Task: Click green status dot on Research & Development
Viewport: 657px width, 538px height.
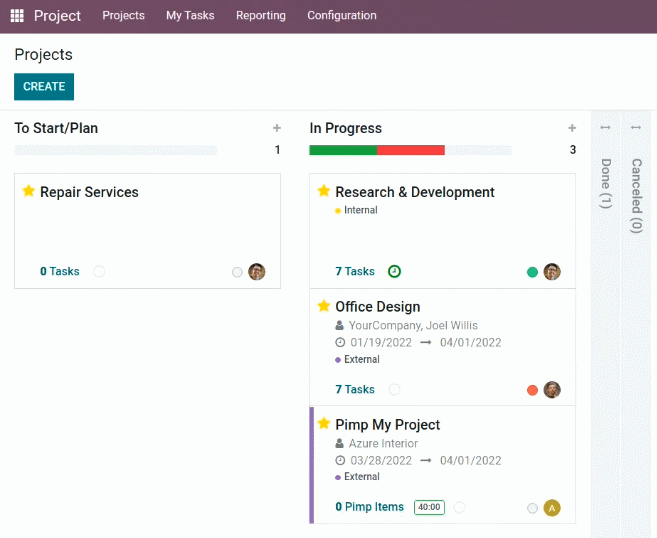Action: pyautogui.click(x=532, y=272)
